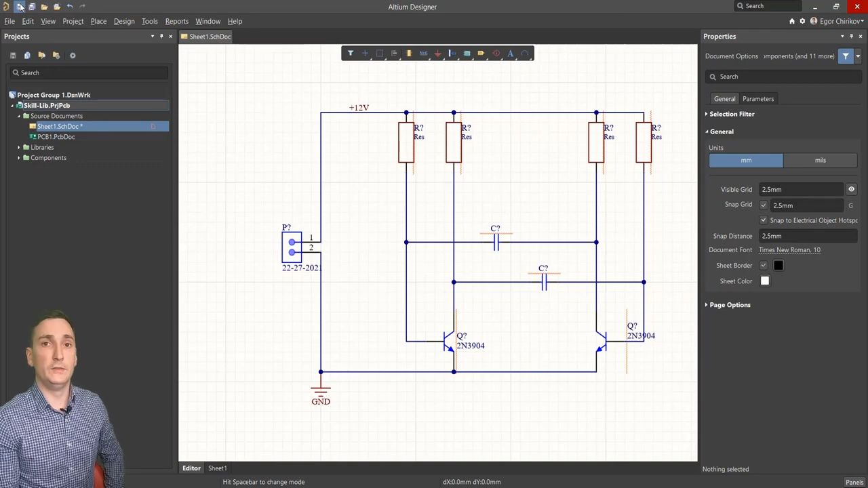Switch units to mils
Image resolution: width=868 pixels, height=488 pixels.
click(820, 161)
